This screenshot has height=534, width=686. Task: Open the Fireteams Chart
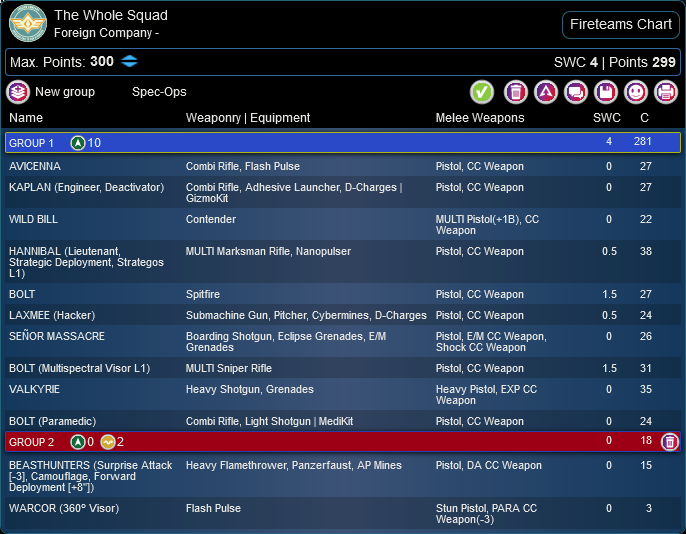(x=620, y=24)
